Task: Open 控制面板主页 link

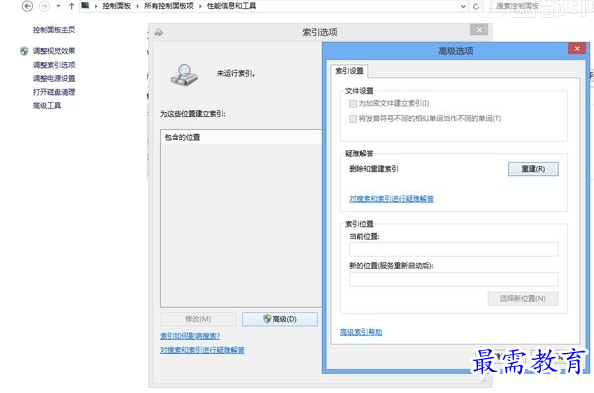Action: click(x=54, y=30)
